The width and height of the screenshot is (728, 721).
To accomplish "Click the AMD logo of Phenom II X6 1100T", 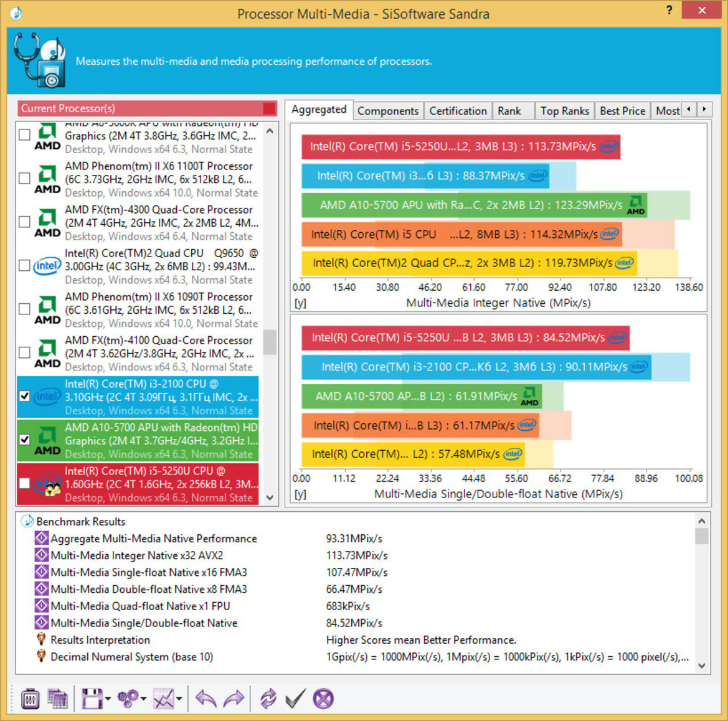I will [47, 179].
